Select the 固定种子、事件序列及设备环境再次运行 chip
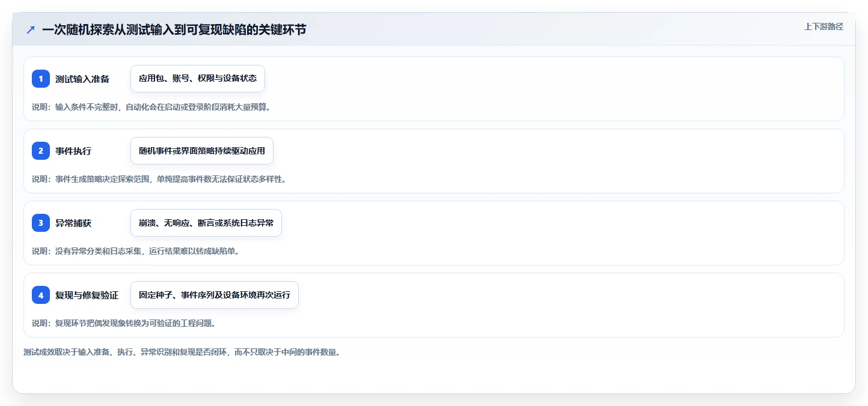 [x=215, y=295]
